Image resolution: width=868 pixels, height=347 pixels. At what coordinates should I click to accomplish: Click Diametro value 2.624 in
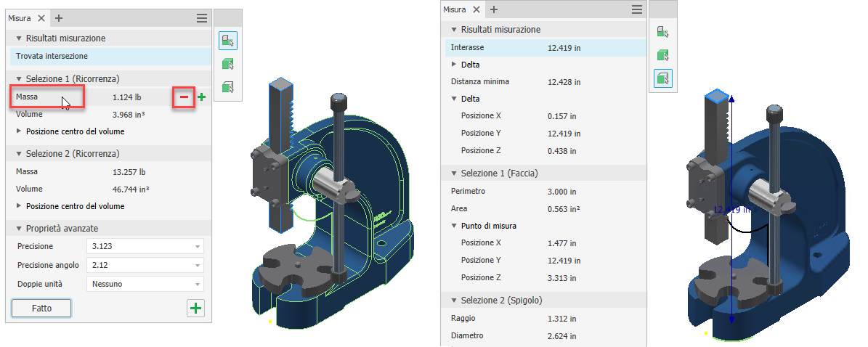coord(562,336)
